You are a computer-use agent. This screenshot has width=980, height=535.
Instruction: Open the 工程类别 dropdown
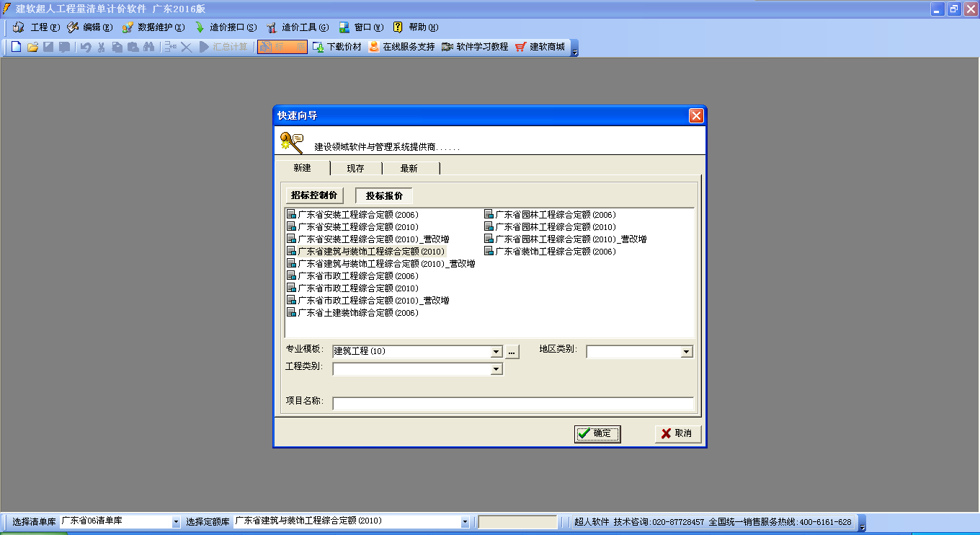coord(496,368)
